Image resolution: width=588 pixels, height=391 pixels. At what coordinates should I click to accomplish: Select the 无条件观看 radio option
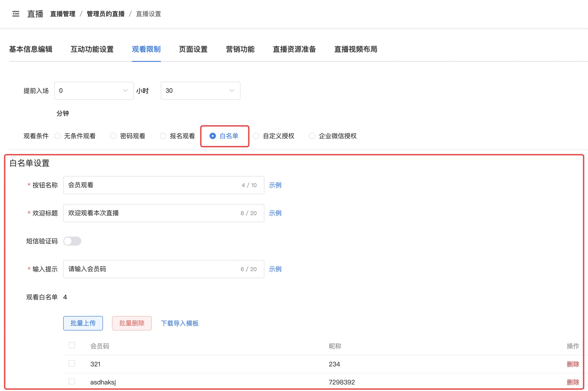(58, 136)
